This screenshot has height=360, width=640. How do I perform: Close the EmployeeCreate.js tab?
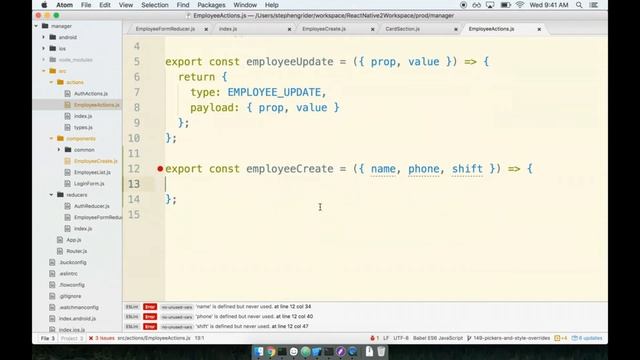(x=373, y=29)
